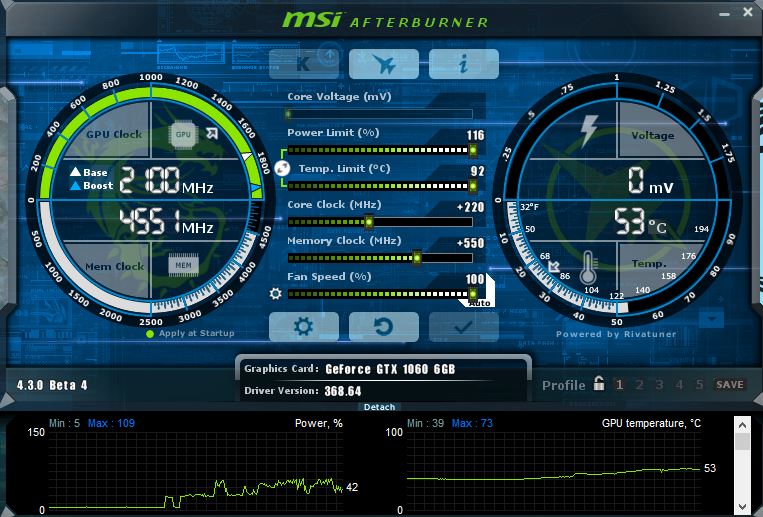Apply settings with the checkmark button

464,327
